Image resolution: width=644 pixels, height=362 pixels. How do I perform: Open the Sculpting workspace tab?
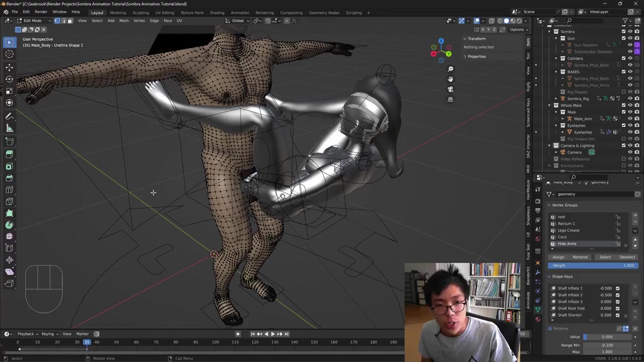point(140,13)
